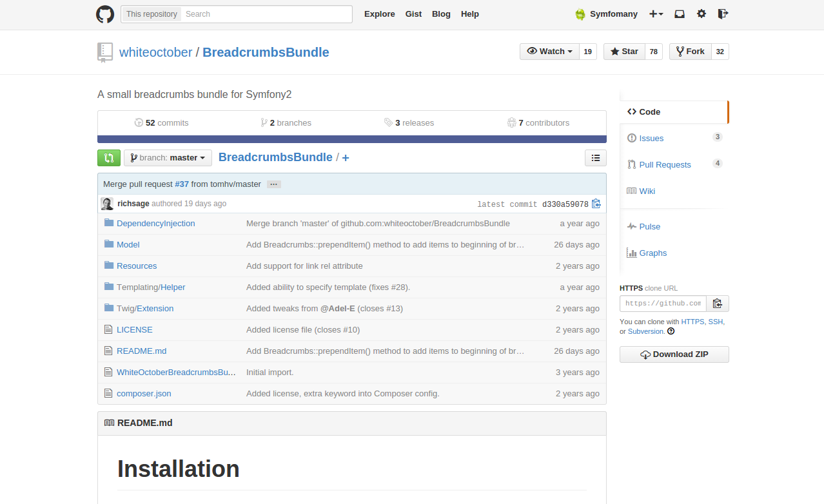View the 7 contributors
Viewport: 824px width, 504px height.
click(x=538, y=122)
